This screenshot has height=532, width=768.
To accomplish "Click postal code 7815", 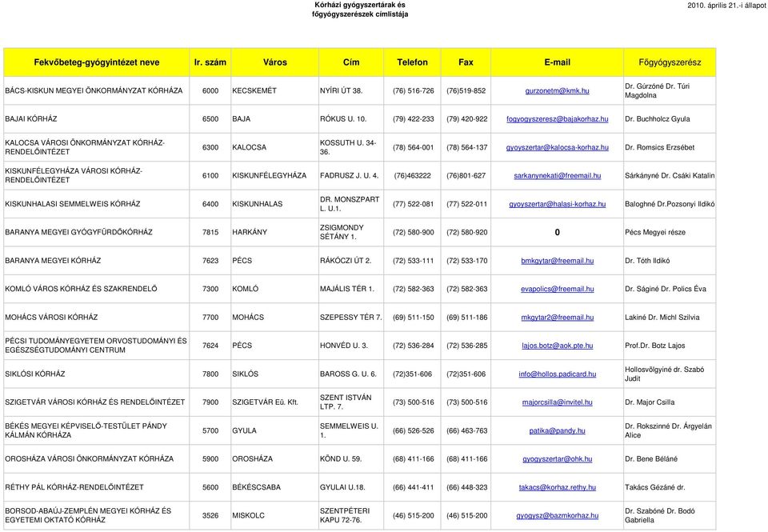I will click(x=210, y=232).
